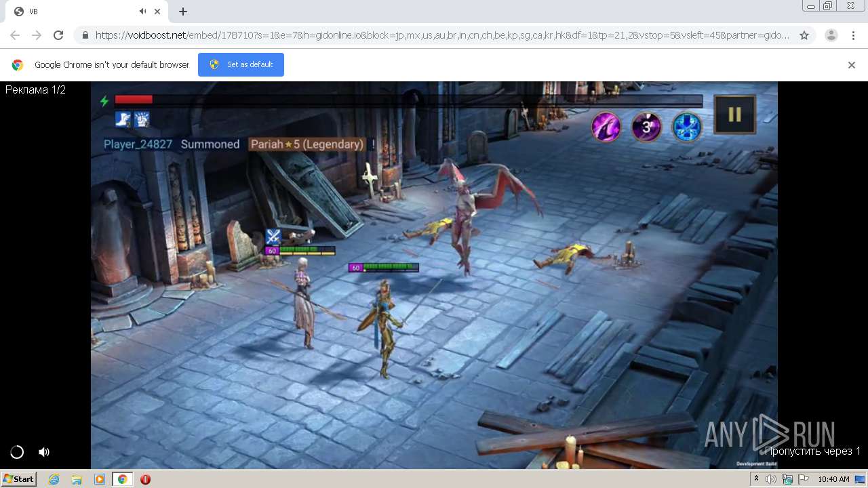This screenshot has height=488, width=868.
Task: Click the level 60 badge of the left hero
Action: 272,251
